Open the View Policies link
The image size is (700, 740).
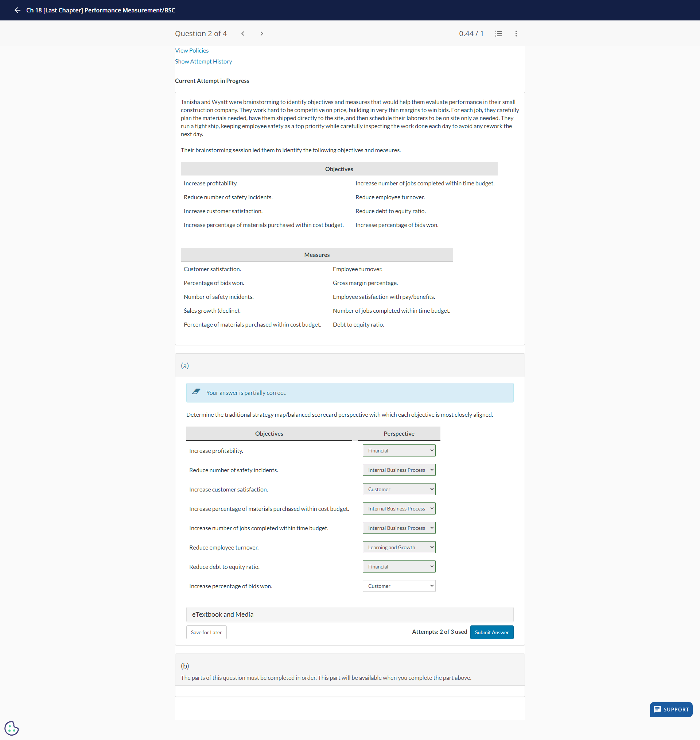[x=192, y=50]
